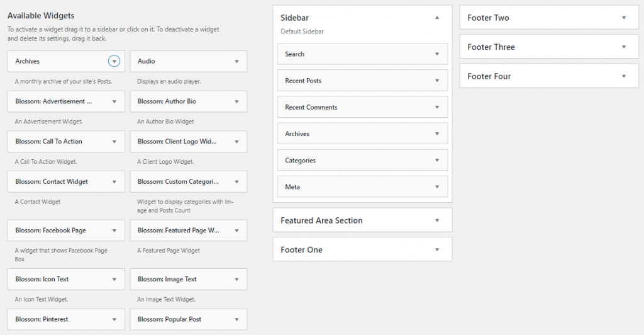Click arrow on Blossom: Author Bio widget

(x=236, y=101)
